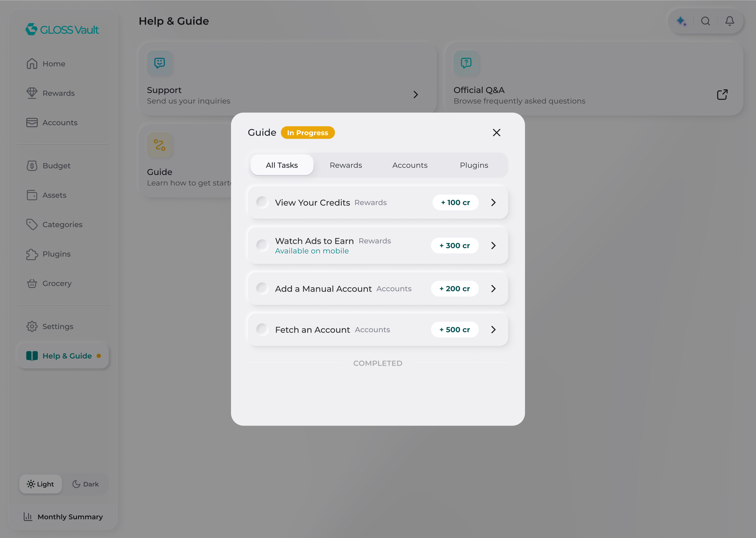Expand Fetch an Account chevron
Viewport: 756px width, 538px height.
(493, 330)
